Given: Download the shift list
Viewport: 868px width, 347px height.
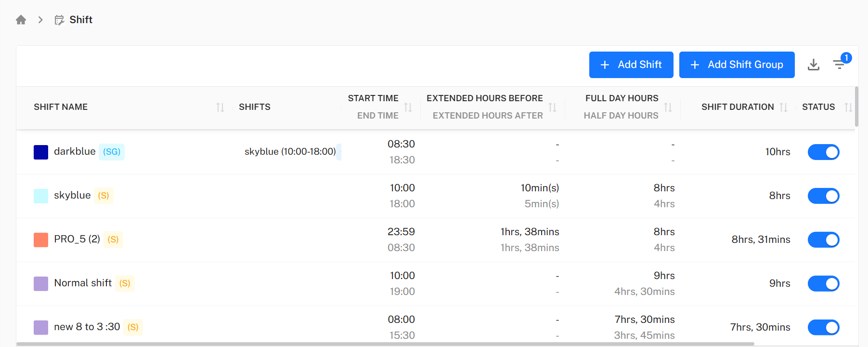Looking at the screenshot, I should [813, 65].
